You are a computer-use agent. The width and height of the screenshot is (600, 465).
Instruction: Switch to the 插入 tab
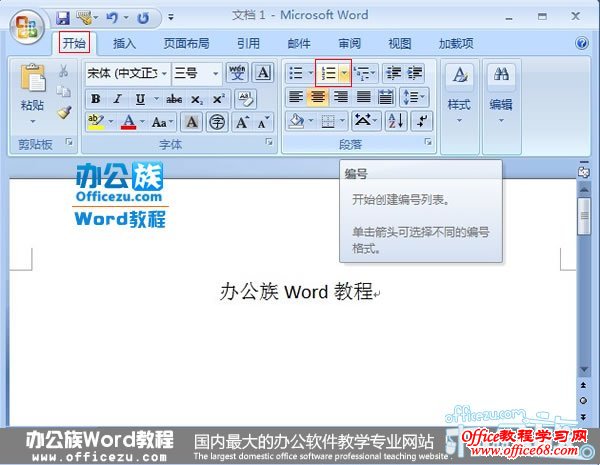[124, 43]
